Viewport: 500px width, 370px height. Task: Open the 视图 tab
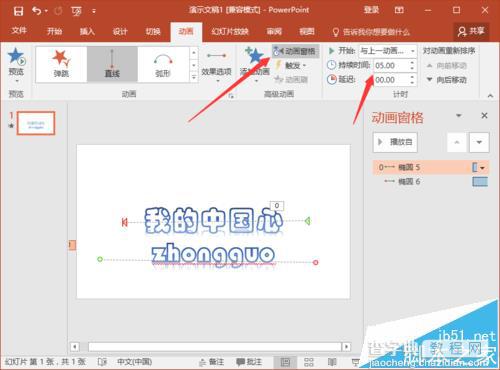pos(307,32)
